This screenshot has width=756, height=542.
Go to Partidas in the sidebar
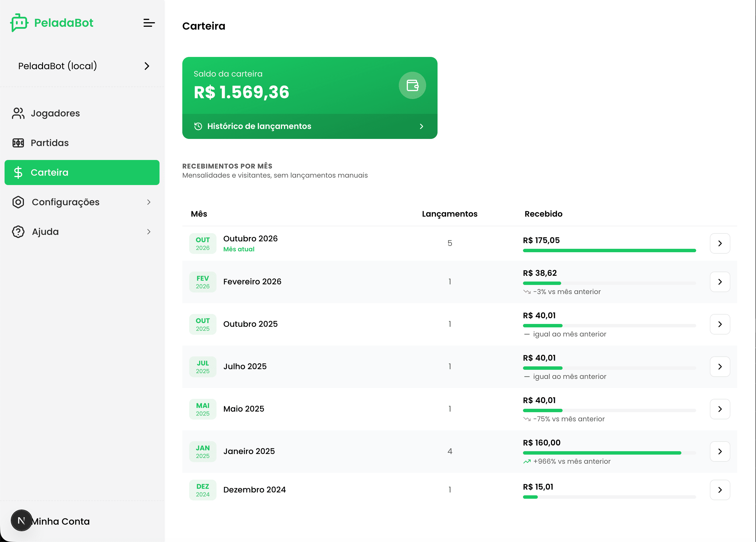(x=82, y=143)
